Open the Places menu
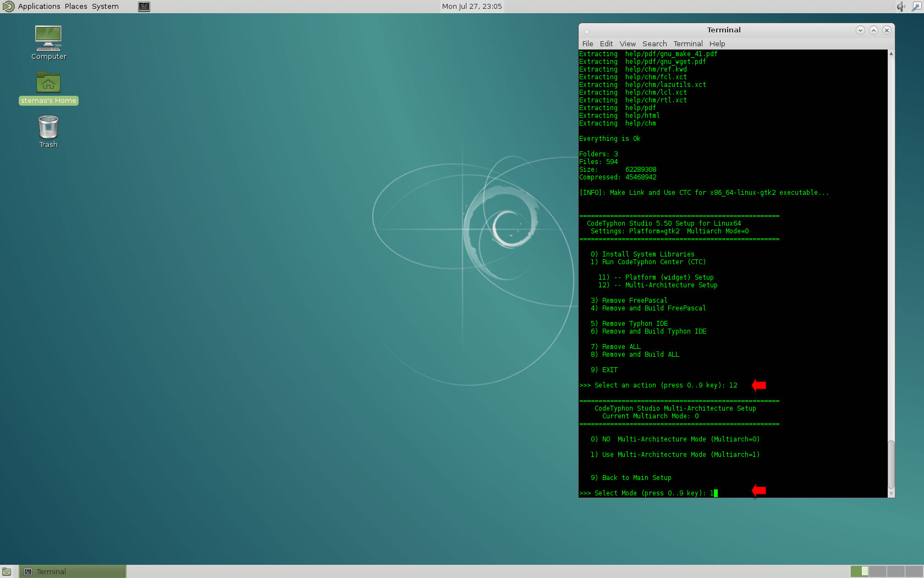This screenshot has height=578, width=924. pos(76,7)
